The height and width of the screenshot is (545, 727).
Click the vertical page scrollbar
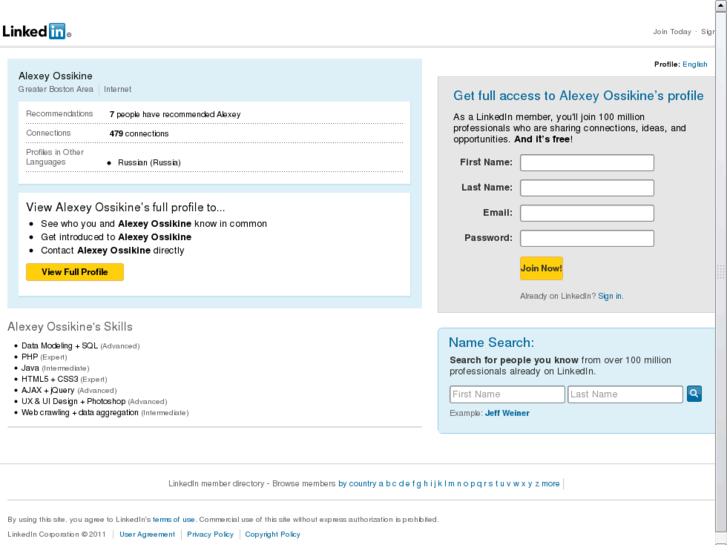tap(721, 272)
